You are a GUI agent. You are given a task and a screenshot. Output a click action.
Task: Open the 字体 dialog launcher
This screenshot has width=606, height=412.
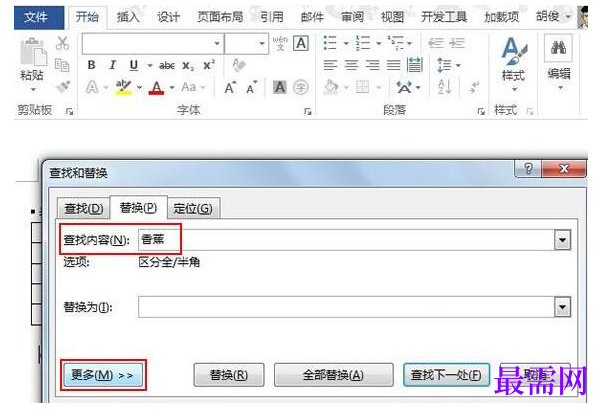coord(308,112)
